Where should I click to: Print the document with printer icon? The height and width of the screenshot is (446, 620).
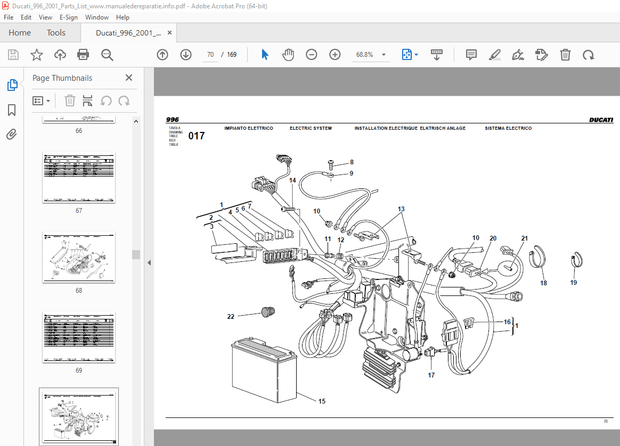83,55
